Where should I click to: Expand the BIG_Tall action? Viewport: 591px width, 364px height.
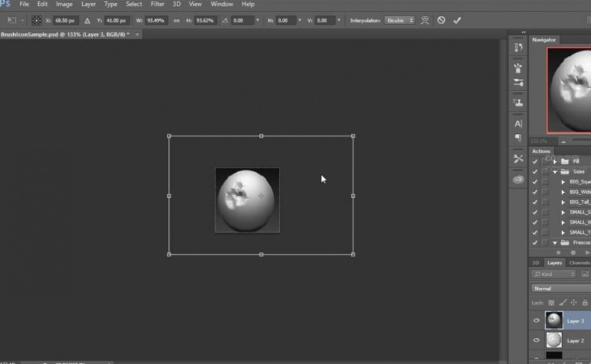[x=563, y=202]
